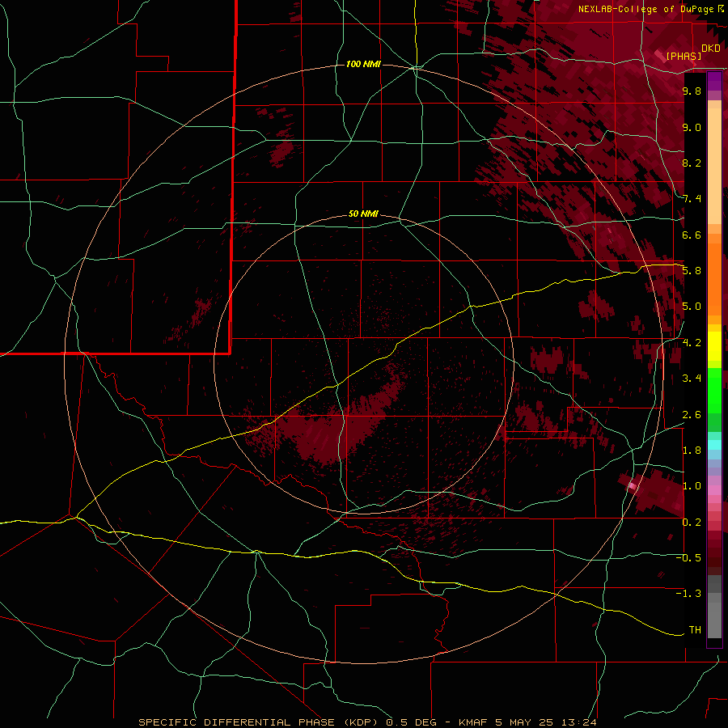Click the 5.8 scale value

(x=692, y=271)
